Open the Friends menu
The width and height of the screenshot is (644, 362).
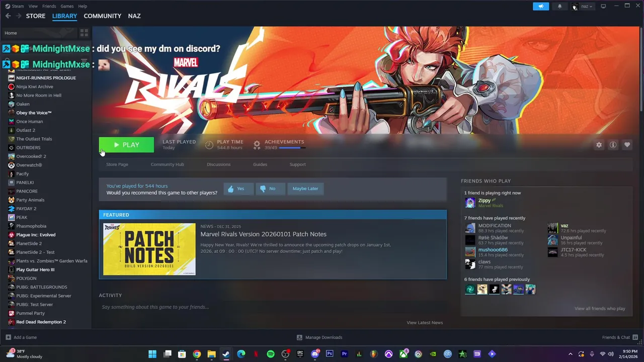click(x=49, y=6)
